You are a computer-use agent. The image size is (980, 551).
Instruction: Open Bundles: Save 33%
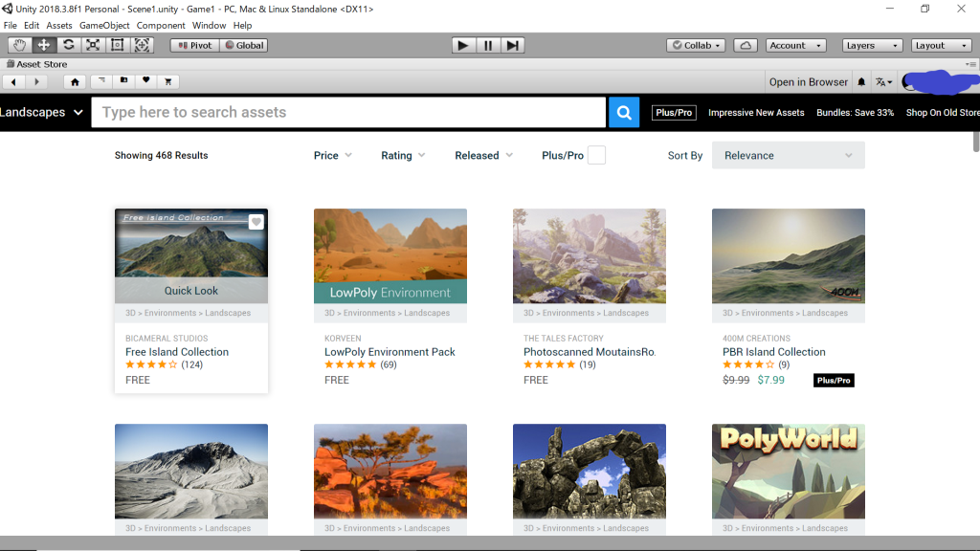(855, 113)
